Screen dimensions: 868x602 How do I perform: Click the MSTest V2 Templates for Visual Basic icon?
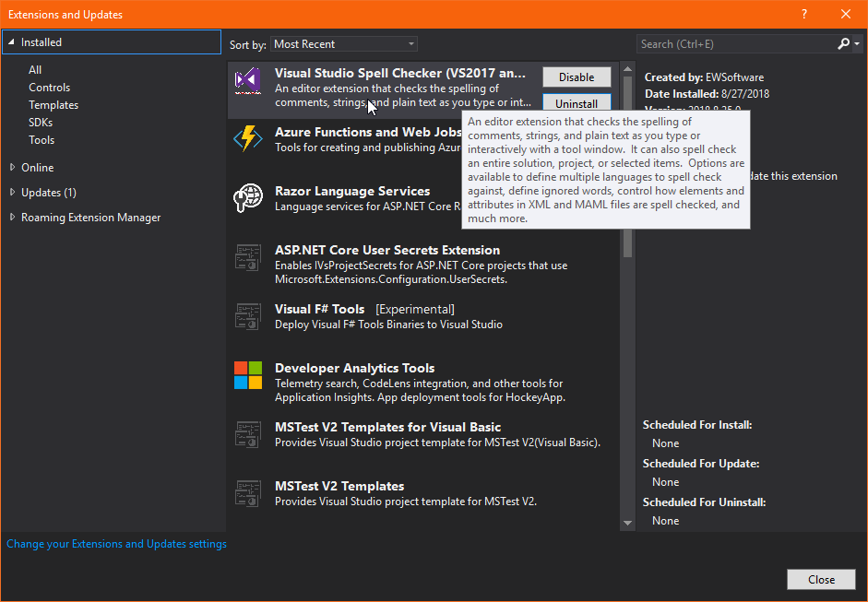[248, 434]
